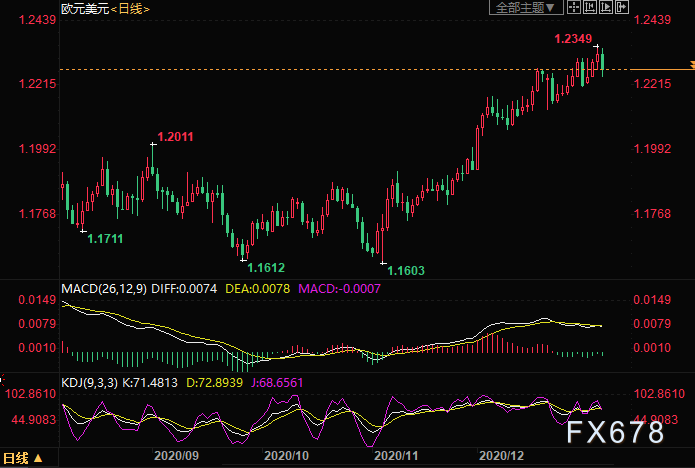This screenshot has height=468, width=695.
Task: Expand the 日线 period selector at the bottom
Action: (21, 459)
